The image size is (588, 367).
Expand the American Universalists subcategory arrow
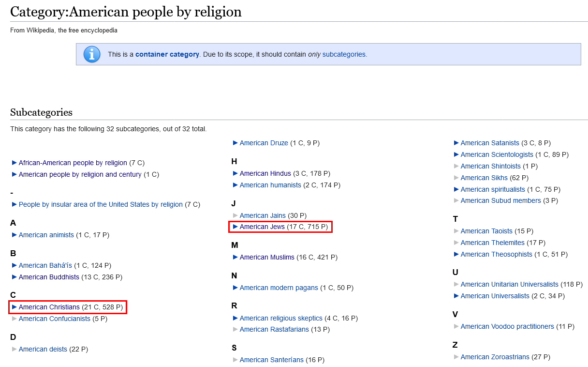pos(456,296)
